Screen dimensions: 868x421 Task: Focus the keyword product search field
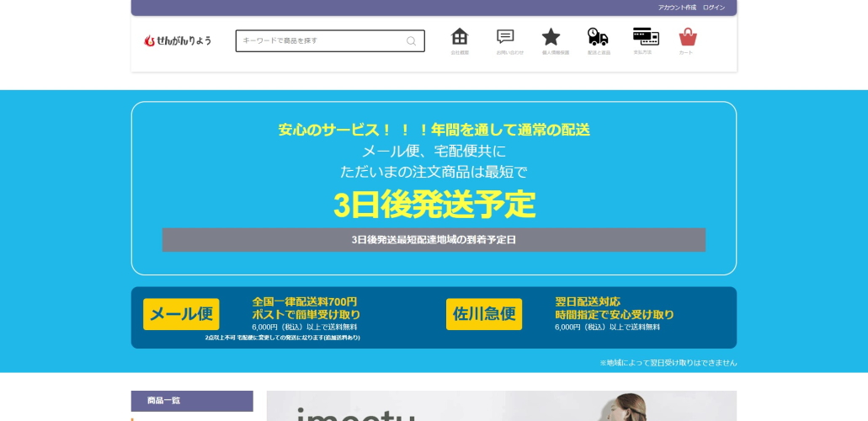pyautogui.click(x=320, y=41)
